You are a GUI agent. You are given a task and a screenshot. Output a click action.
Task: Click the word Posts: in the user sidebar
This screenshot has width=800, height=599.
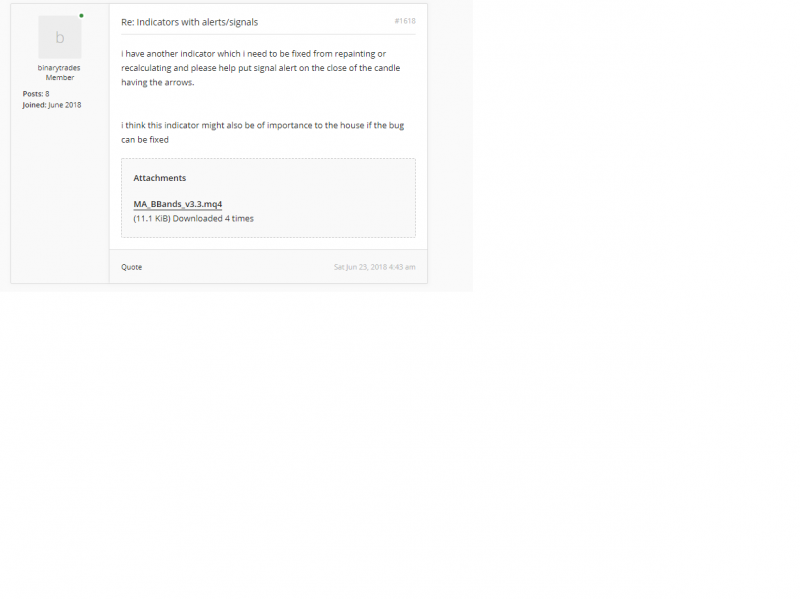point(33,94)
